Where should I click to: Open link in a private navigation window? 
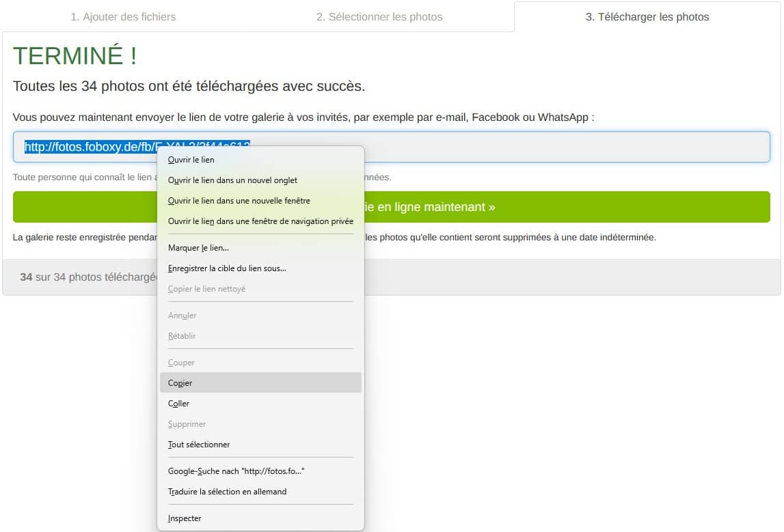(260, 221)
